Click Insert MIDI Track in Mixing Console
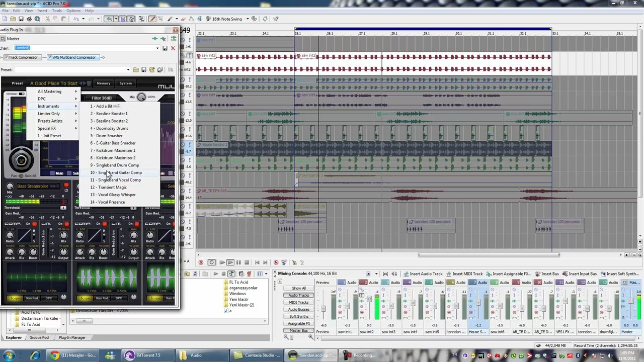The image size is (644, 362). [x=464, y=274]
